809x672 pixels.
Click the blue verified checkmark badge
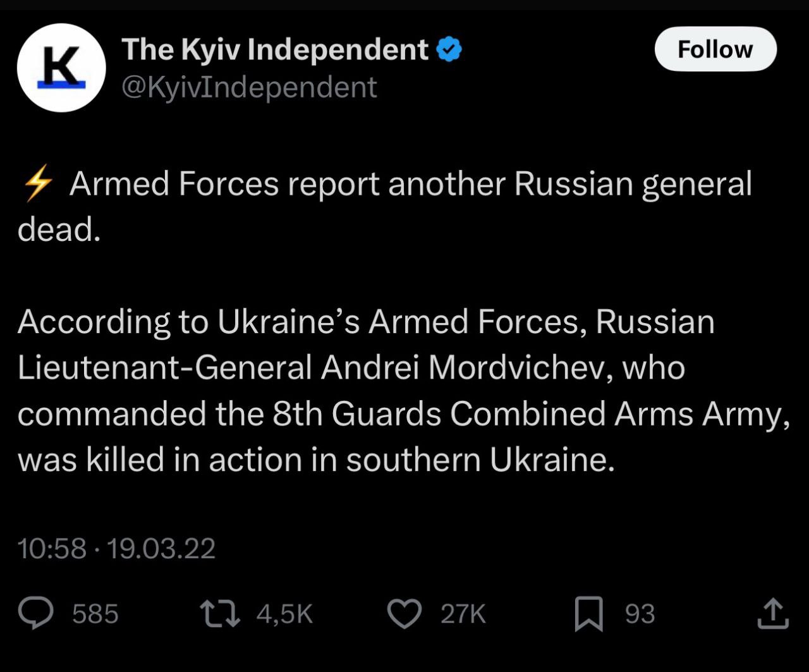click(x=450, y=50)
